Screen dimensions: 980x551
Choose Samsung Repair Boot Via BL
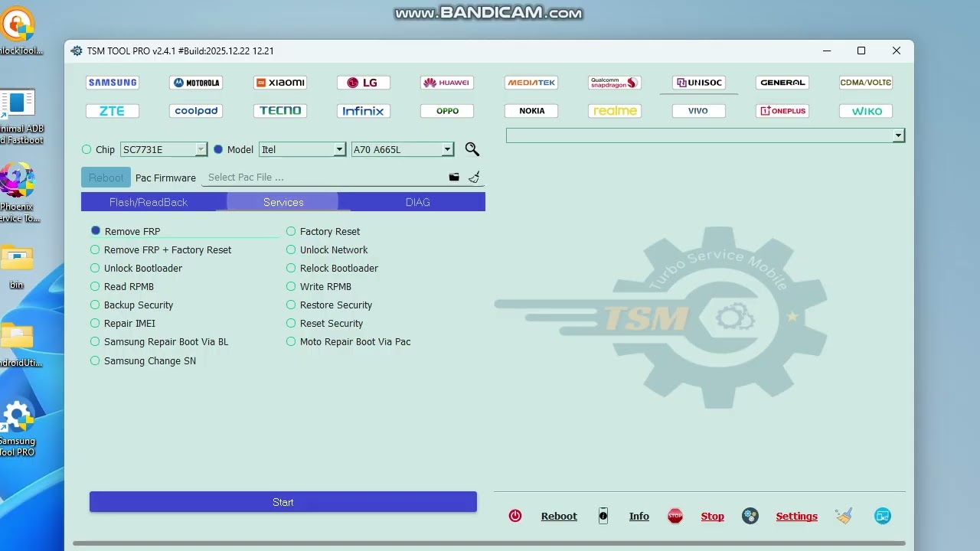point(159,341)
